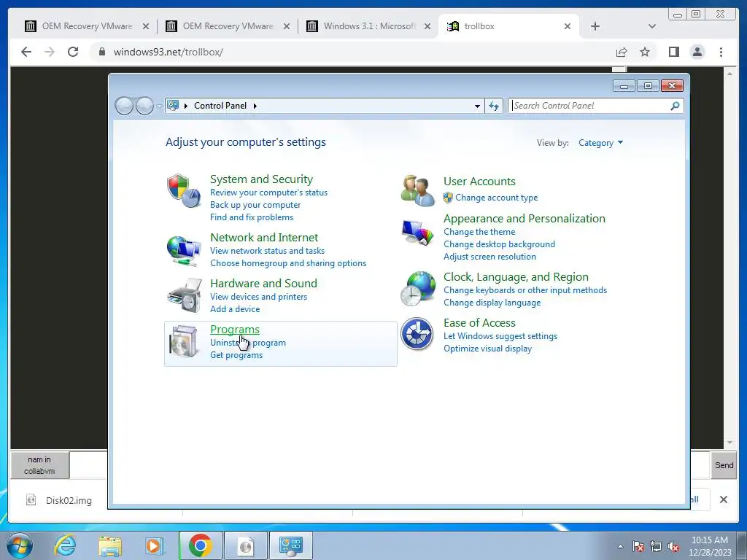Click the Control Panel refresh button
The image size is (747, 560).
(494, 106)
